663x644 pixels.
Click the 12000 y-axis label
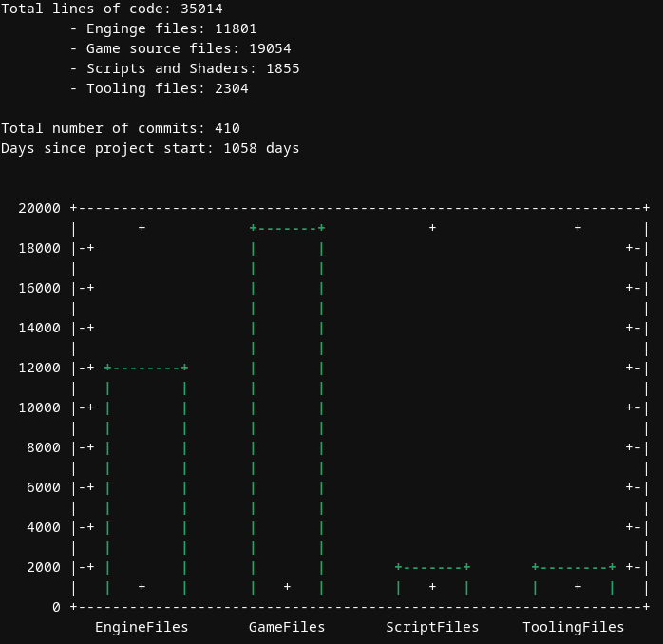point(39,368)
